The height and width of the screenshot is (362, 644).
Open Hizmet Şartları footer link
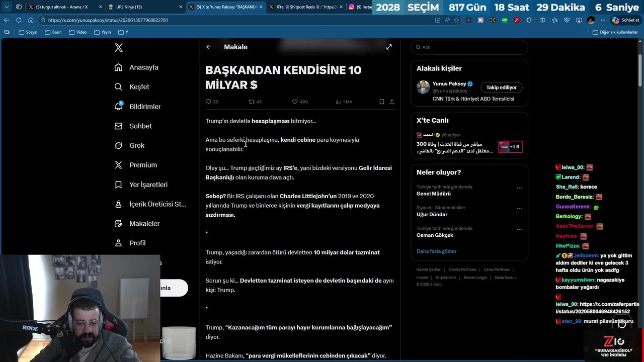(x=429, y=270)
